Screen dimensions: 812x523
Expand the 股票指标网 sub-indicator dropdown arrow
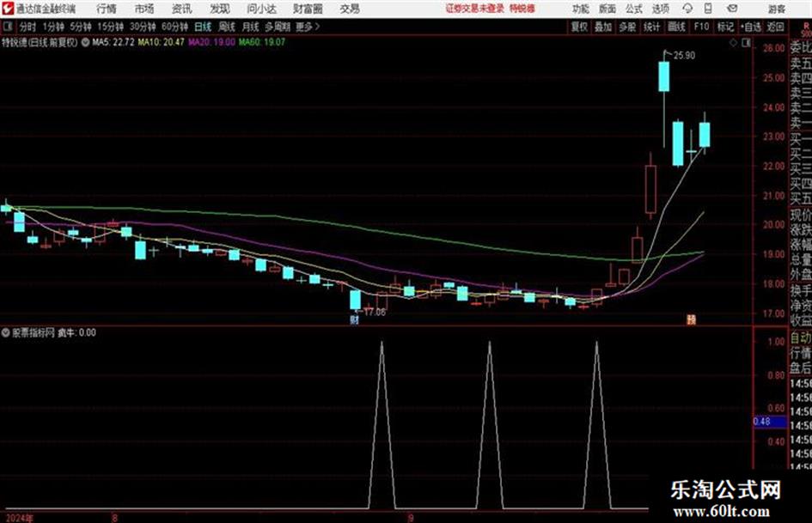6,332
